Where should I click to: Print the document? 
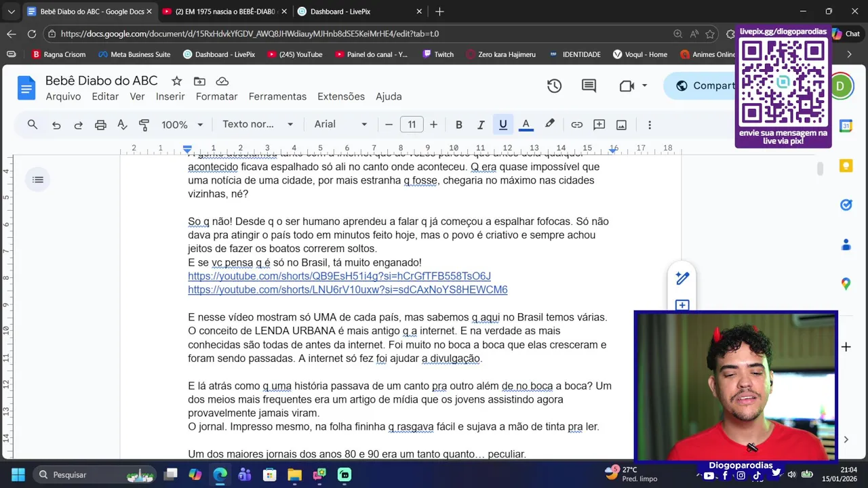point(100,125)
